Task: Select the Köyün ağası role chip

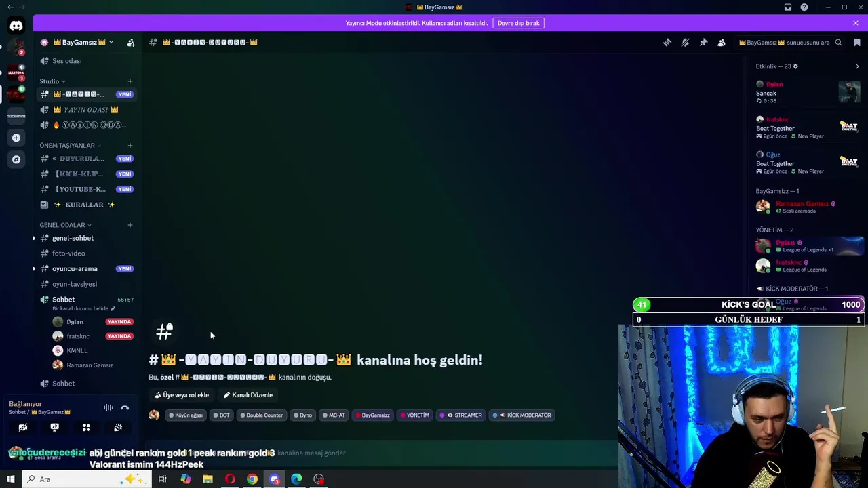Action: click(x=186, y=415)
